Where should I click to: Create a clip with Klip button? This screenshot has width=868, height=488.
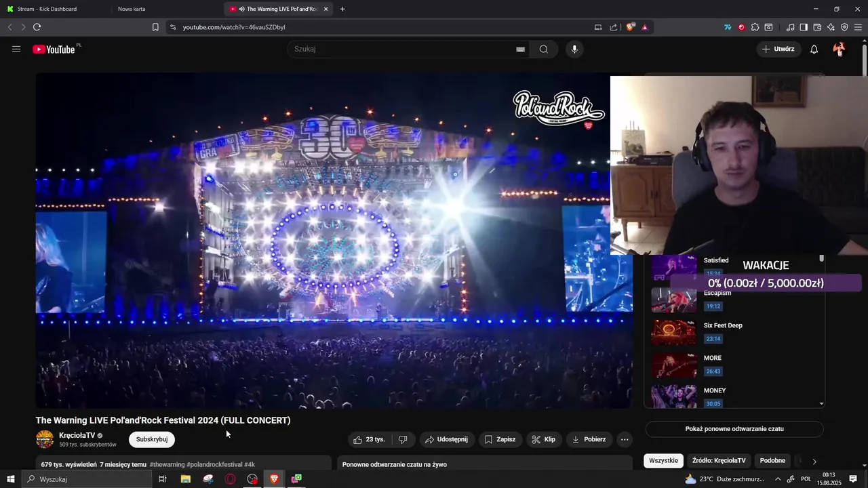point(543,439)
